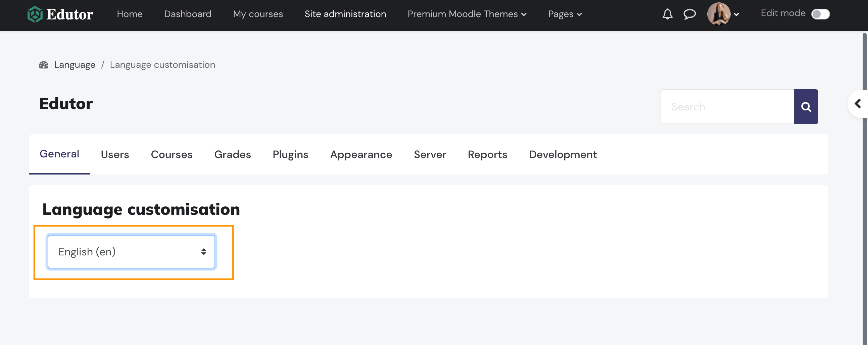Screen dimensions: 868x345
Task: Click the Edutor page heading
Action: (x=66, y=103)
